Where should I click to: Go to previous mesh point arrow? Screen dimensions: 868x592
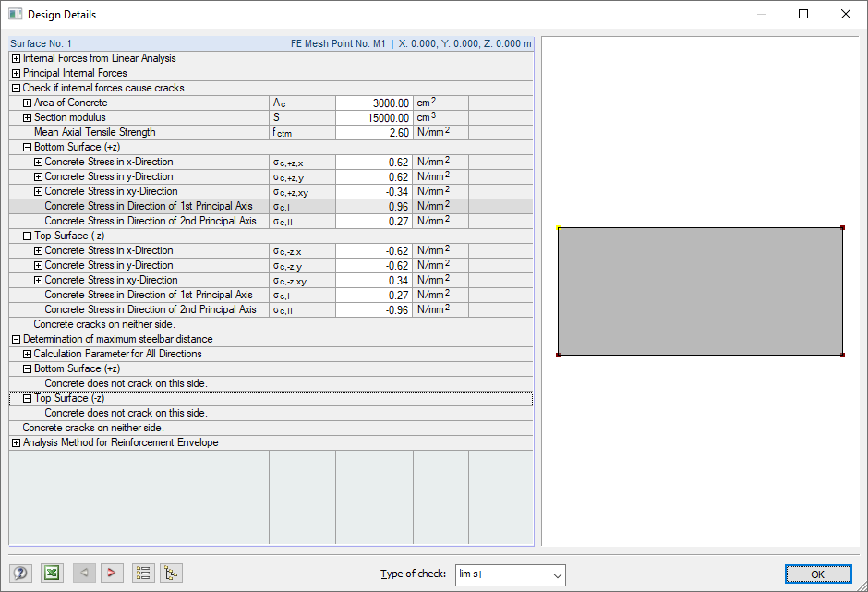click(84, 573)
